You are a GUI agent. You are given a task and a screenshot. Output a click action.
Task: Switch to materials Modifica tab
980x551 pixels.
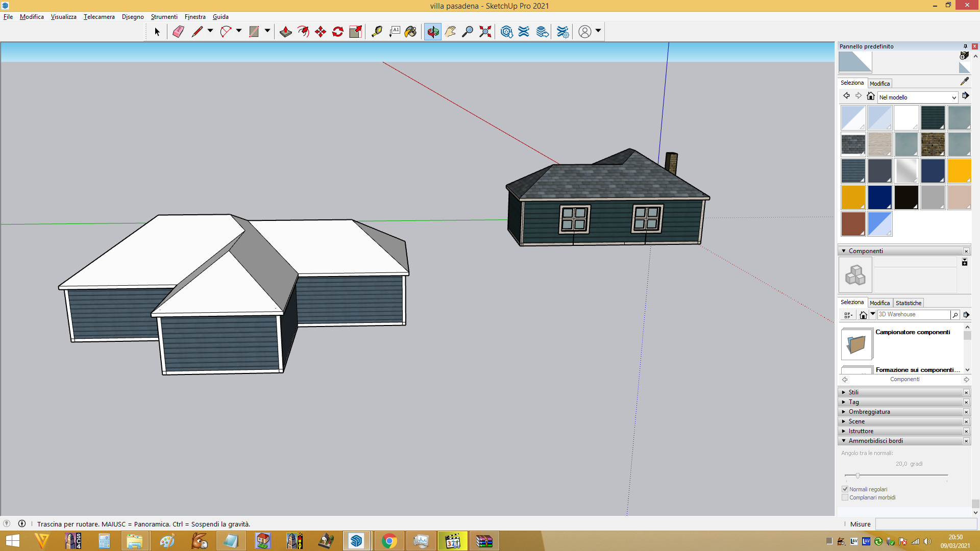(x=879, y=84)
